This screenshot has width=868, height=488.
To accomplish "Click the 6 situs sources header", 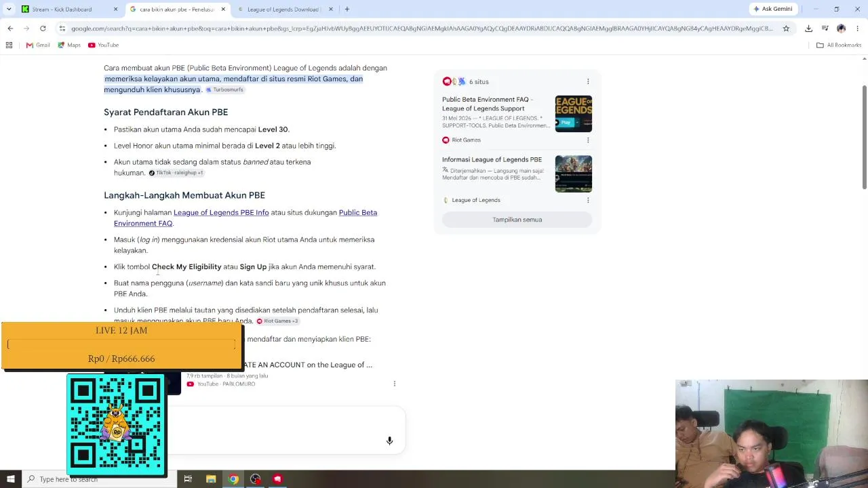I will (465, 82).
